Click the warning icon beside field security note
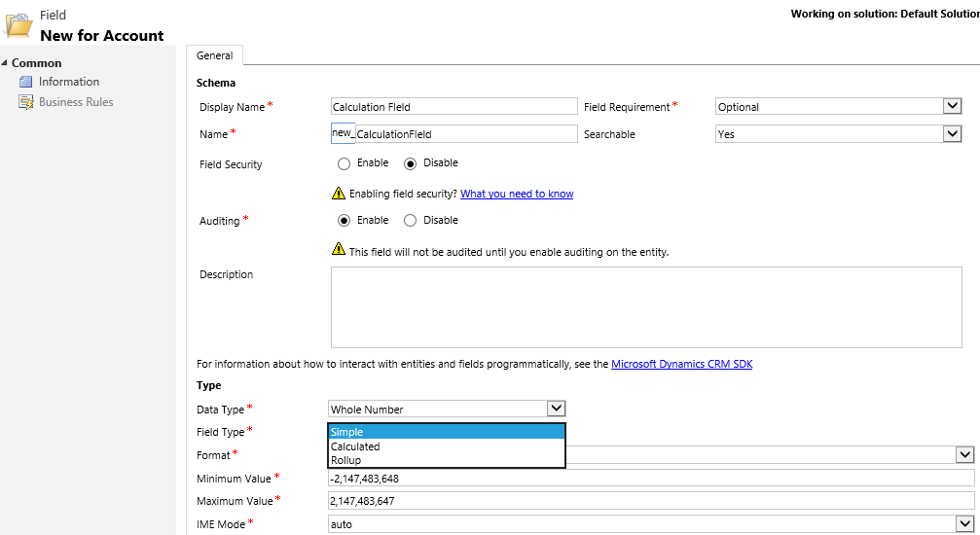Viewport: 980px width, 535px height. pyautogui.click(x=338, y=194)
